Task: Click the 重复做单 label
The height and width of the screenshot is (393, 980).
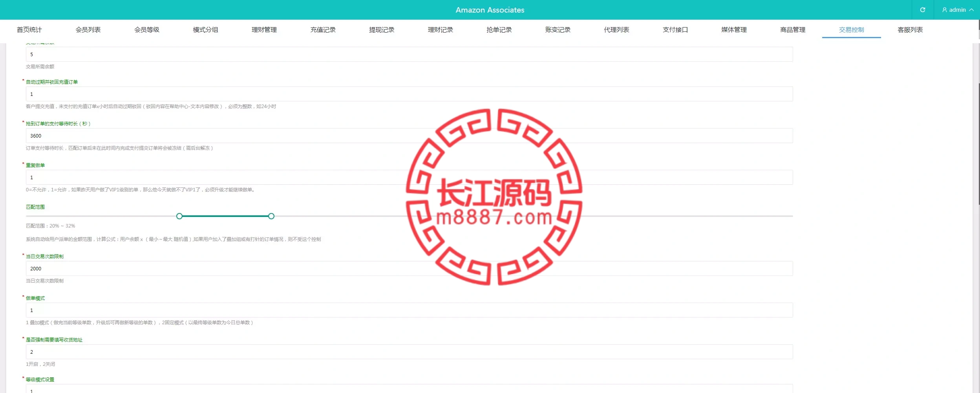Action: point(35,165)
